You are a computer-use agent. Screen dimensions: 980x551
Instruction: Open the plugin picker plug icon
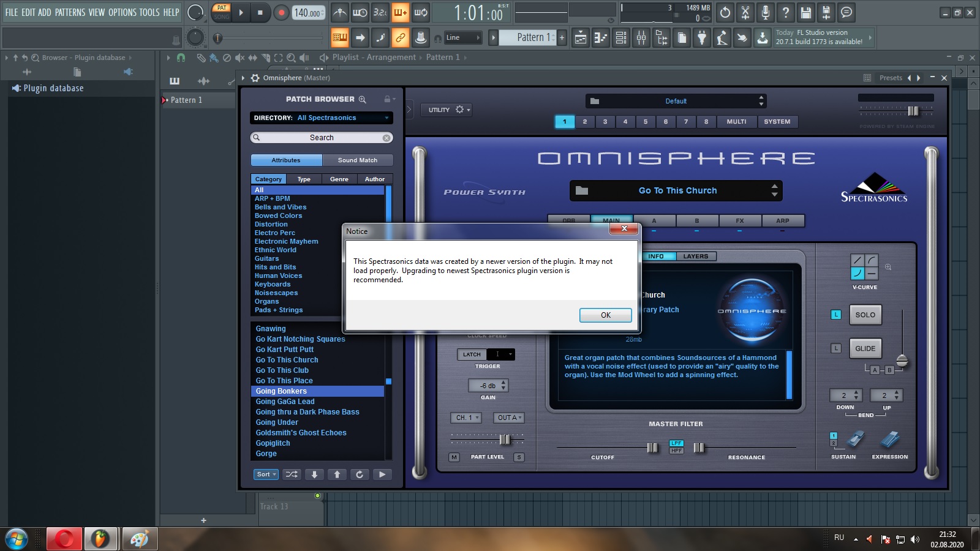[x=702, y=38]
